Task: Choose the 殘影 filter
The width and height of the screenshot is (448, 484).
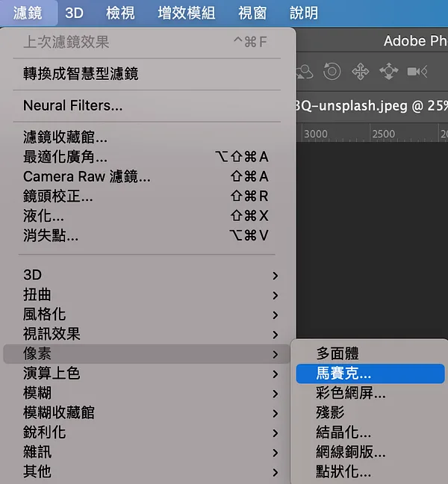Action: point(370,413)
